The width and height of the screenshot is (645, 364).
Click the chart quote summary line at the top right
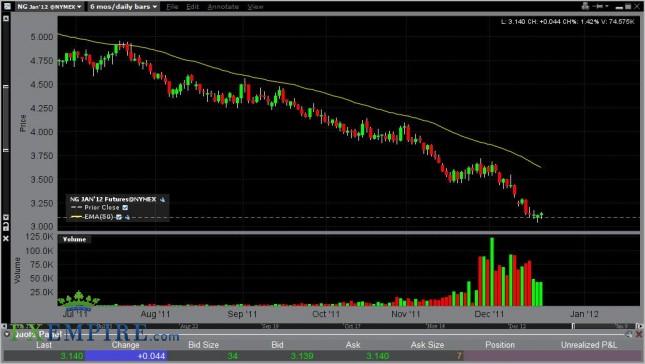tap(568, 21)
